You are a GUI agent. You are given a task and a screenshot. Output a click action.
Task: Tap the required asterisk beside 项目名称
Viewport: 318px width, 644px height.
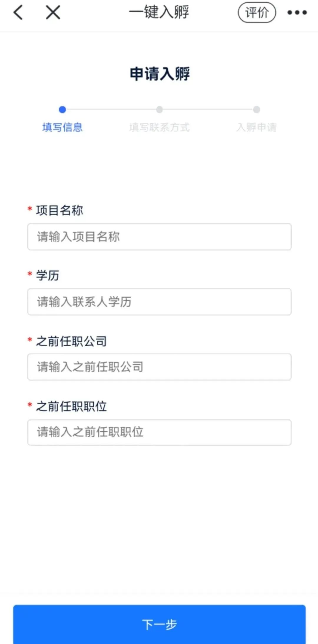pos(29,210)
